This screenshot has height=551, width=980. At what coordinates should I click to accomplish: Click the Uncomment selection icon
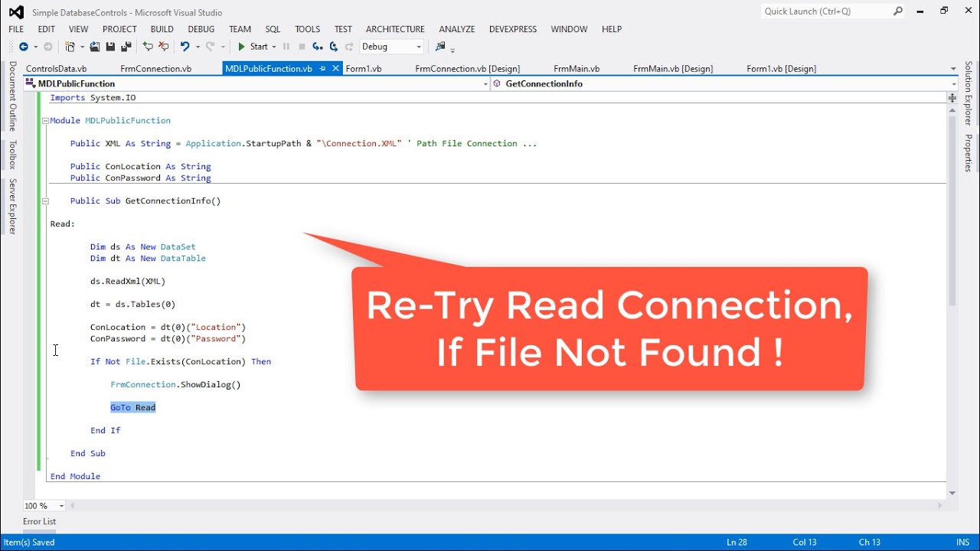(164, 47)
